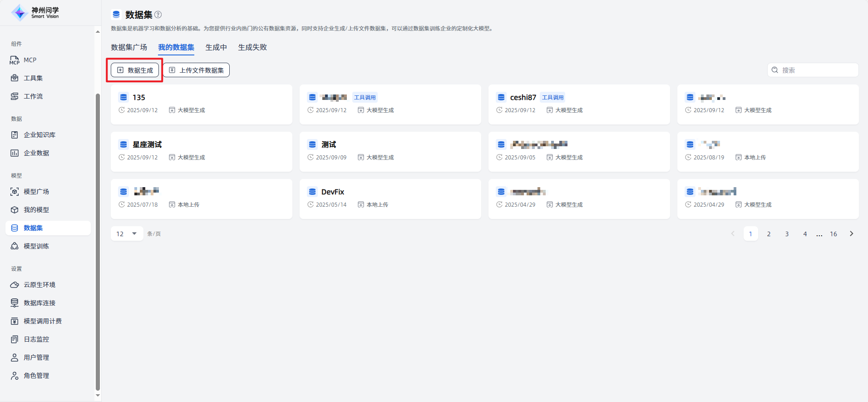Viewport: 868px width, 402px height.
Task: Click the 工作流 workflow icon
Action: (x=15, y=96)
